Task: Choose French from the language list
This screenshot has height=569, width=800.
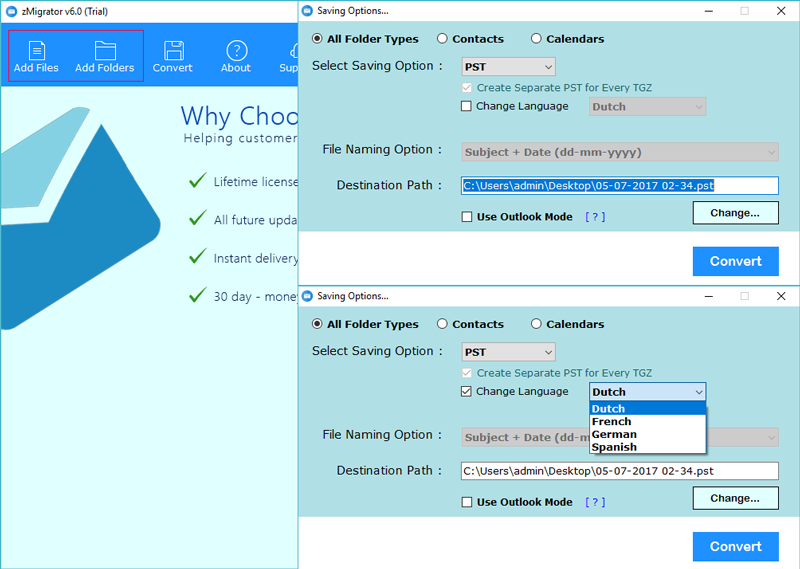Action: (x=647, y=422)
